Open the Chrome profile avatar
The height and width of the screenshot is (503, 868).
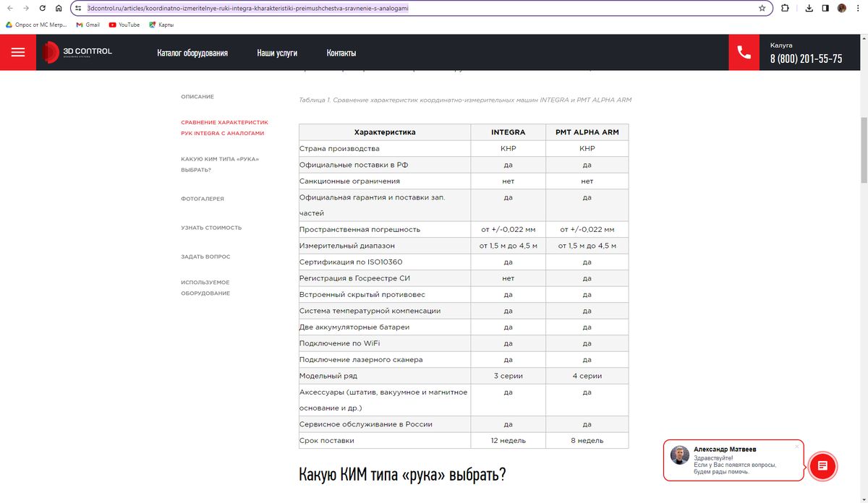tap(842, 8)
